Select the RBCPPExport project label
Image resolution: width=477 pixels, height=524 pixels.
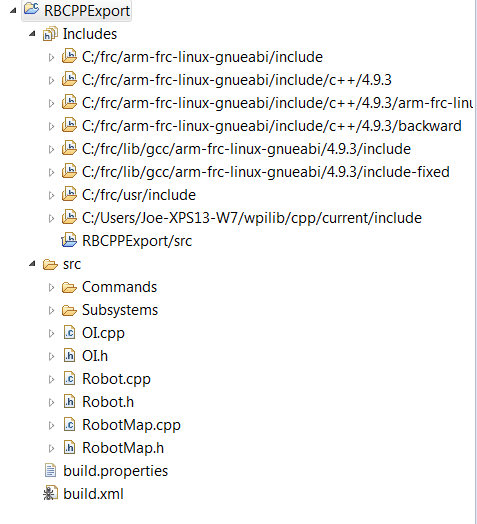(87, 11)
